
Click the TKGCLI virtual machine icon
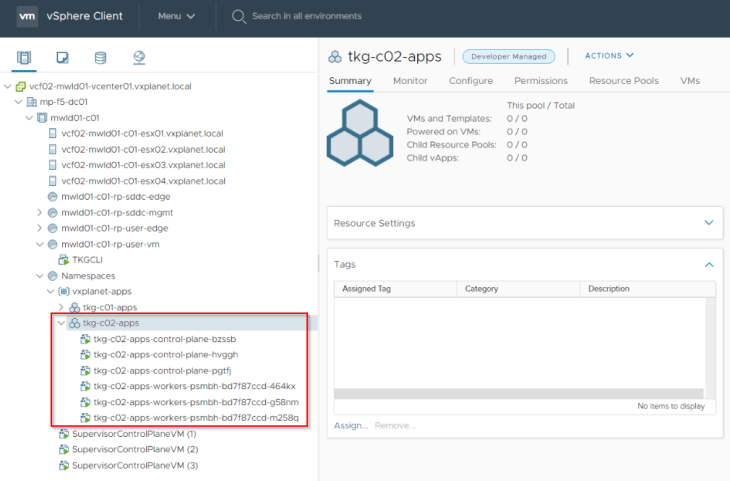click(63, 259)
